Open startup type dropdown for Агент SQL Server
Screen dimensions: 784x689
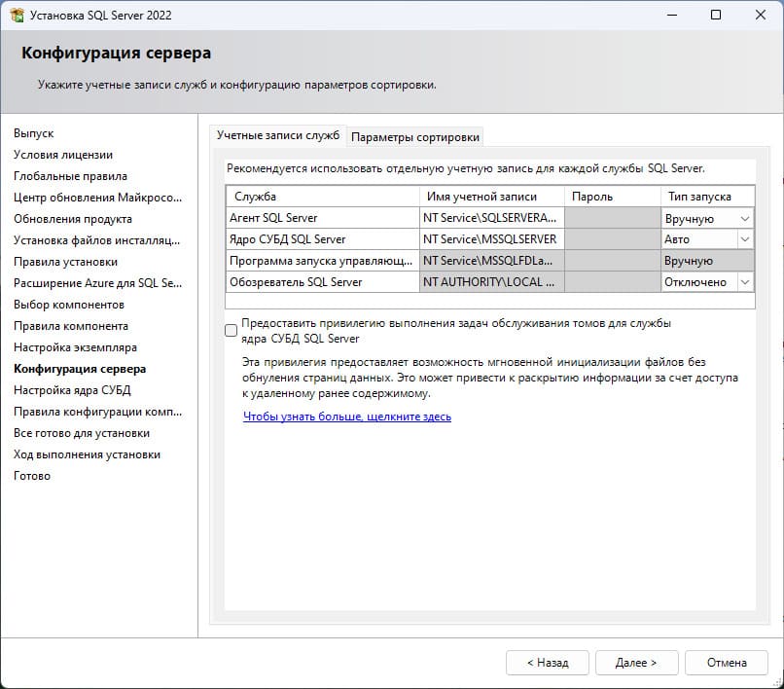coord(744,219)
